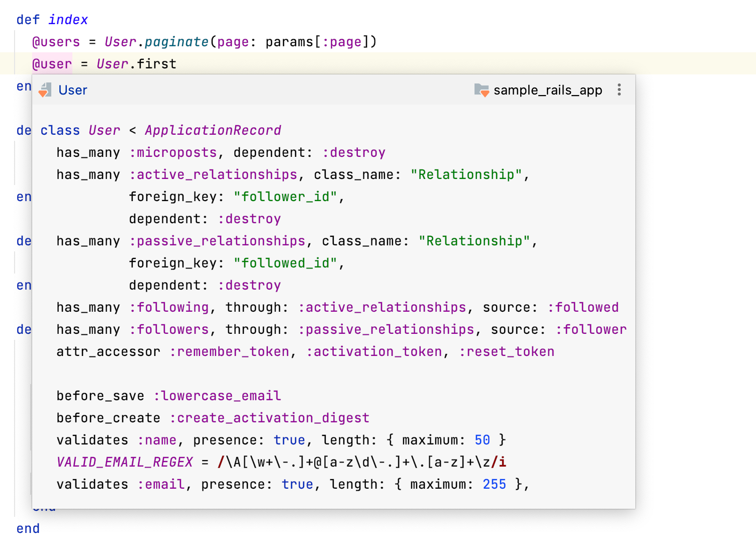Select the :passive_relationships symbol
Screen dimensions: 756x542
[x=218, y=241]
